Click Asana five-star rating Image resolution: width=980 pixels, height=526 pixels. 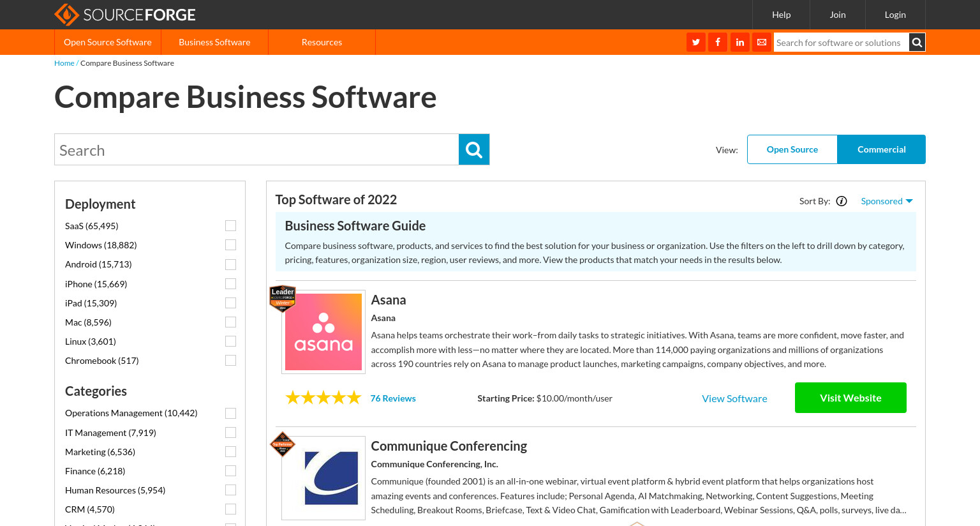click(x=323, y=398)
